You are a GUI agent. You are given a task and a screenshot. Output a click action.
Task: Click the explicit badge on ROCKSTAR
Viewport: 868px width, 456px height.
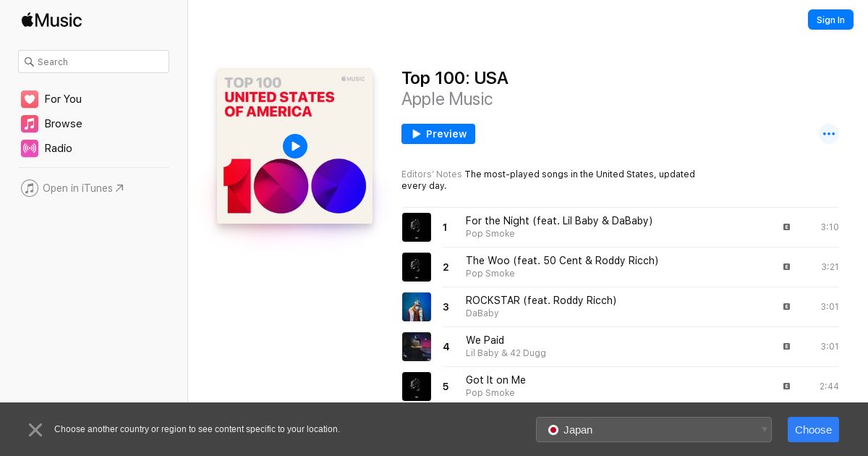pos(786,307)
